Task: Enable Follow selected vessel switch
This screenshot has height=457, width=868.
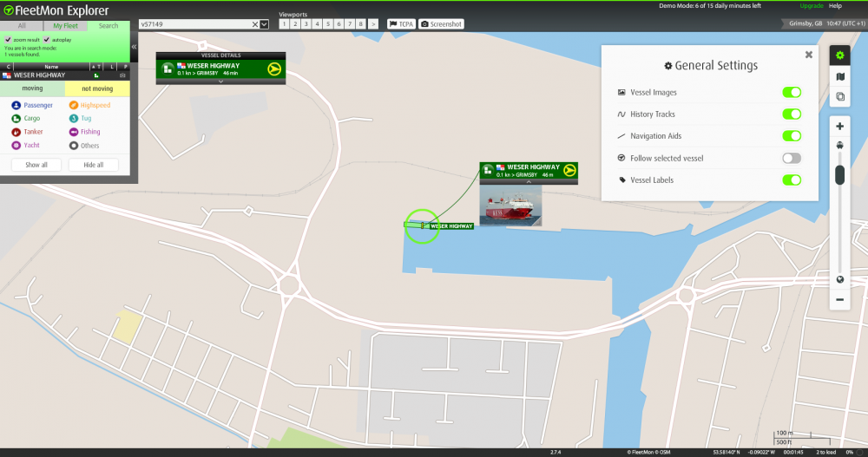Action: tap(792, 158)
